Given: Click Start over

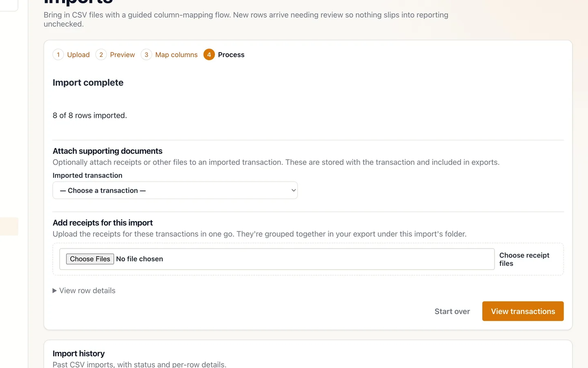Looking at the screenshot, I should click(x=452, y=312).
